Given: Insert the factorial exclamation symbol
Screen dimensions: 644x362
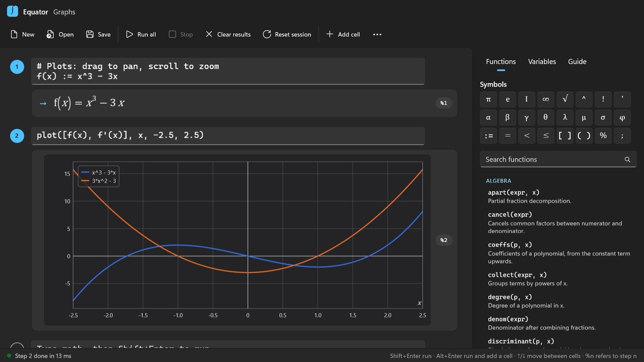Looking at the screenshot, I should 603,99.
